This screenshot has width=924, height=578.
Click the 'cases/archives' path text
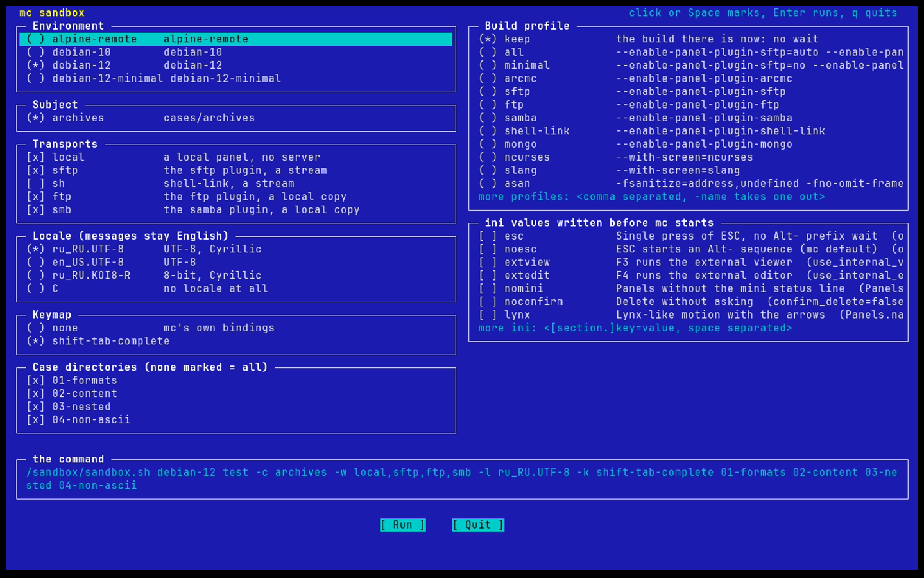click(209, 118)
